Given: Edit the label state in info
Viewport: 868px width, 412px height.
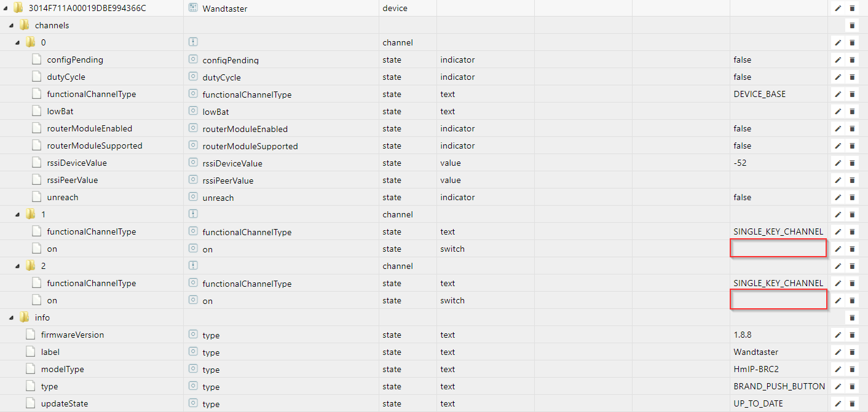Looking at the screenshot, I should 837,352.
